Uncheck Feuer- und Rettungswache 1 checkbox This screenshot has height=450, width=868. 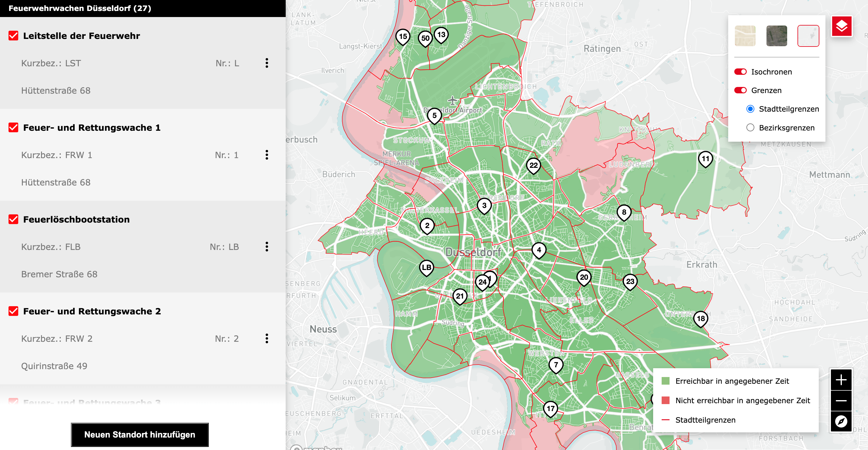[13, 127]
